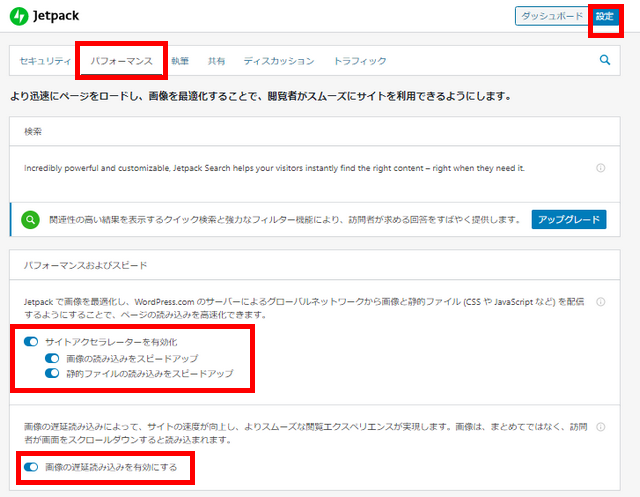Toggle 画像の読み込みをスピードアップ switch
This screenshot has width=640, height=497.
pyautogui.click(x=52, y=358)
